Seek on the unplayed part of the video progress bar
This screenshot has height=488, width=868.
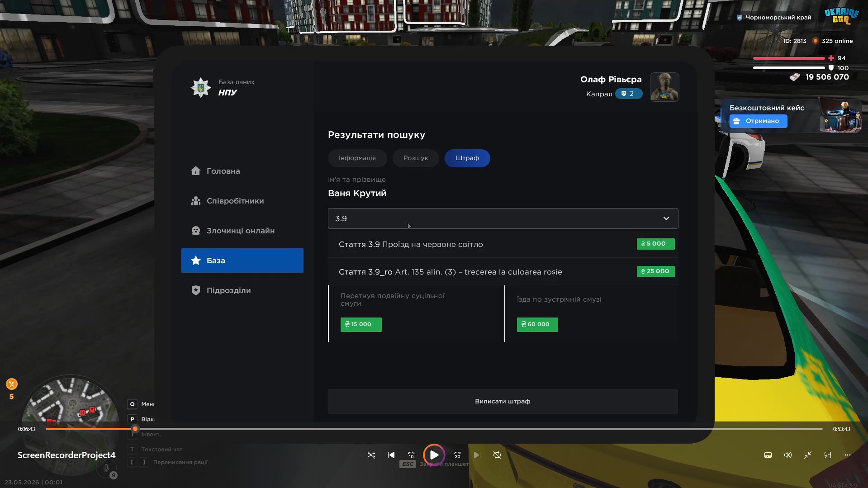(480, 429)
